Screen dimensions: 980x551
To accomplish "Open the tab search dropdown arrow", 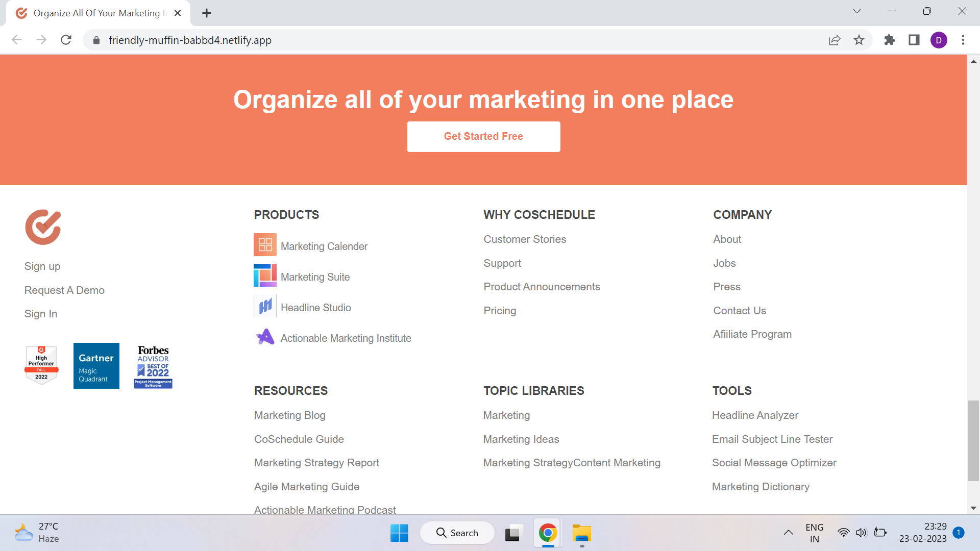I will click(857, 11).
